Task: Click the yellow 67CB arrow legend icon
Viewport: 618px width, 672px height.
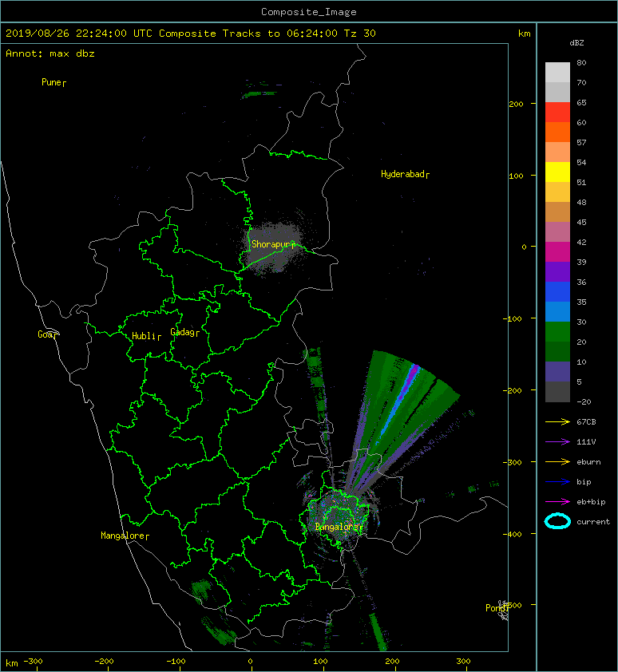Action: point(557,421)
